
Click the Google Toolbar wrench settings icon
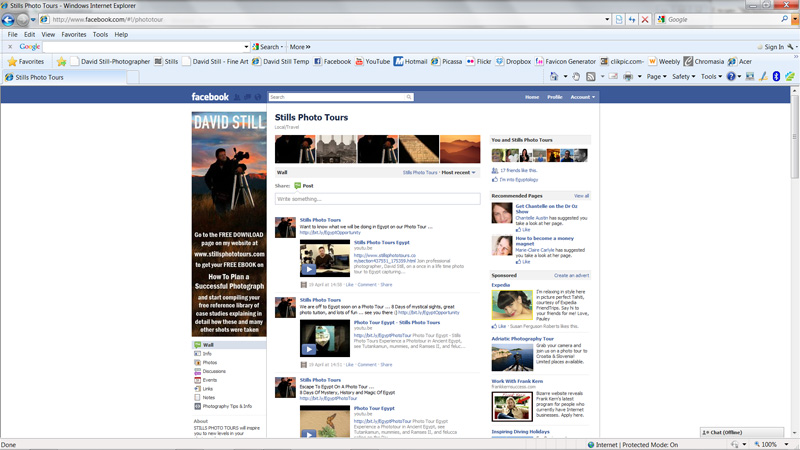[x=790, y=47]
